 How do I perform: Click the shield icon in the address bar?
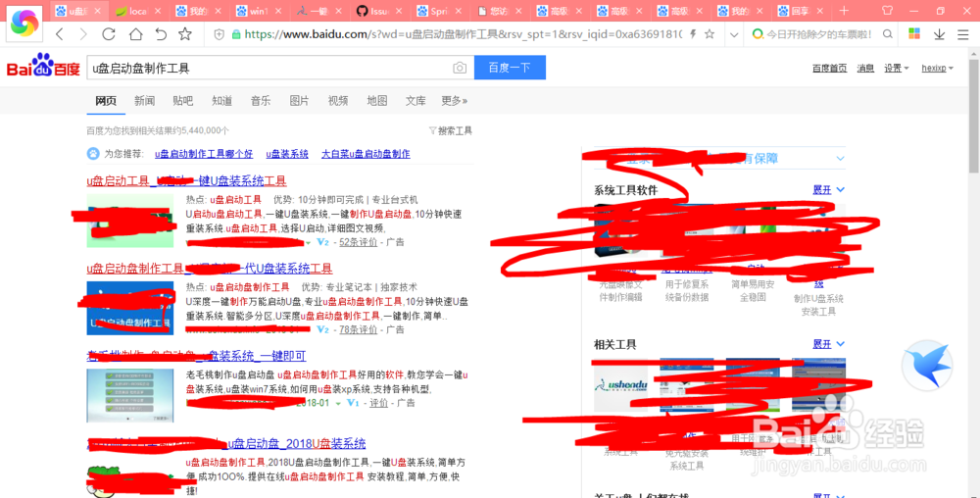219,35
